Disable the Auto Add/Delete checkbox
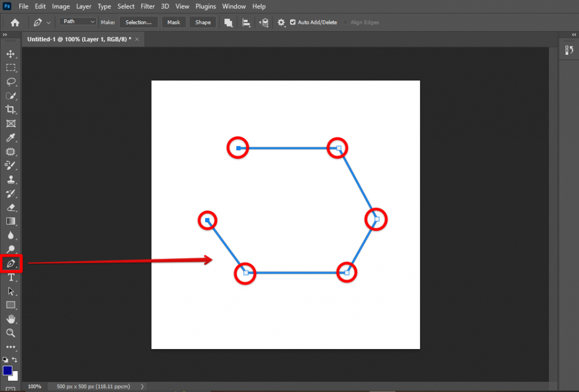 pos(293,22)
